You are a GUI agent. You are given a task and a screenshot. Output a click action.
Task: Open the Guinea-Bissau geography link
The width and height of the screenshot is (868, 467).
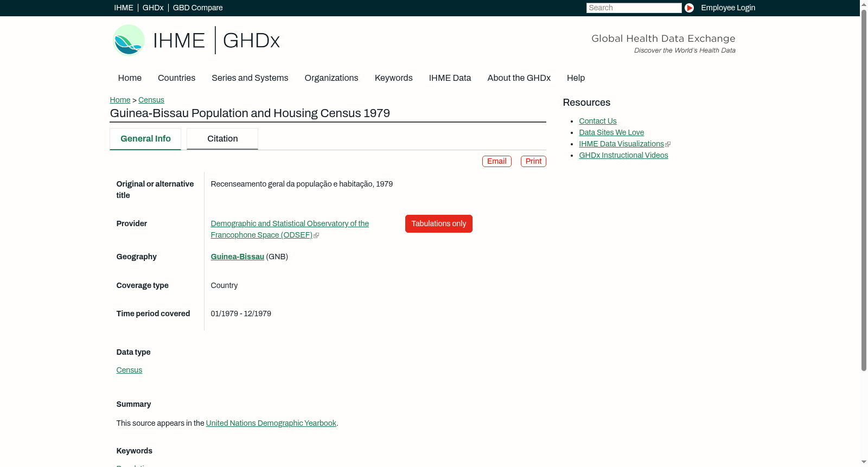[238, 257]
